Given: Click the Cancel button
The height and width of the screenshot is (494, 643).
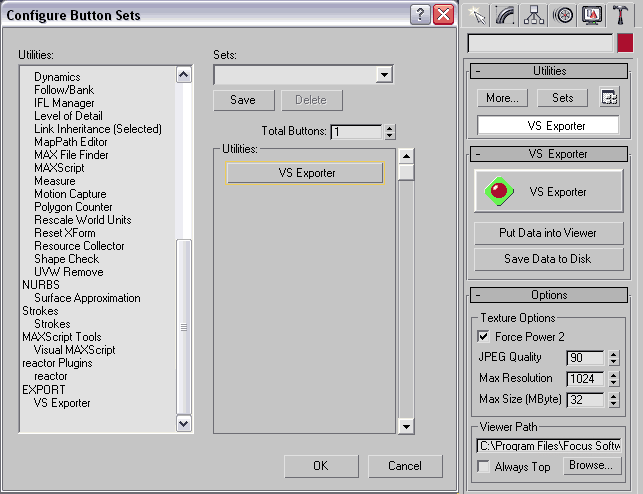Looking at the screenshot, I should click(x=405, y=466).
